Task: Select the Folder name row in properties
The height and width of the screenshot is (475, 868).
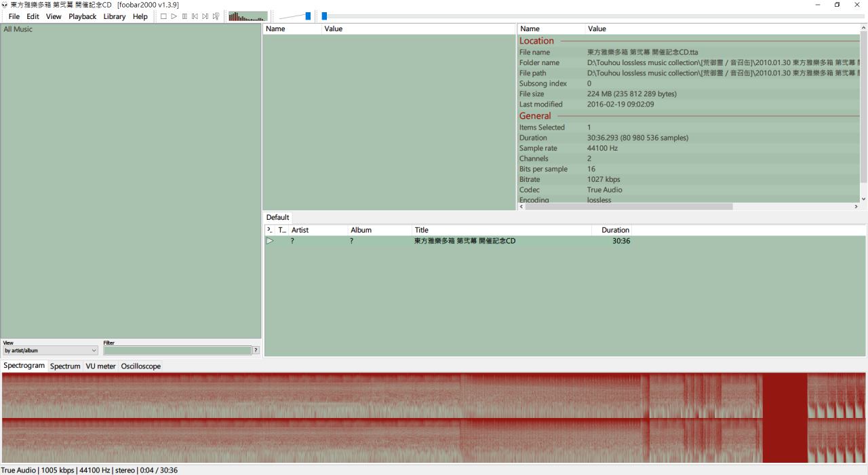Action: 688,62
